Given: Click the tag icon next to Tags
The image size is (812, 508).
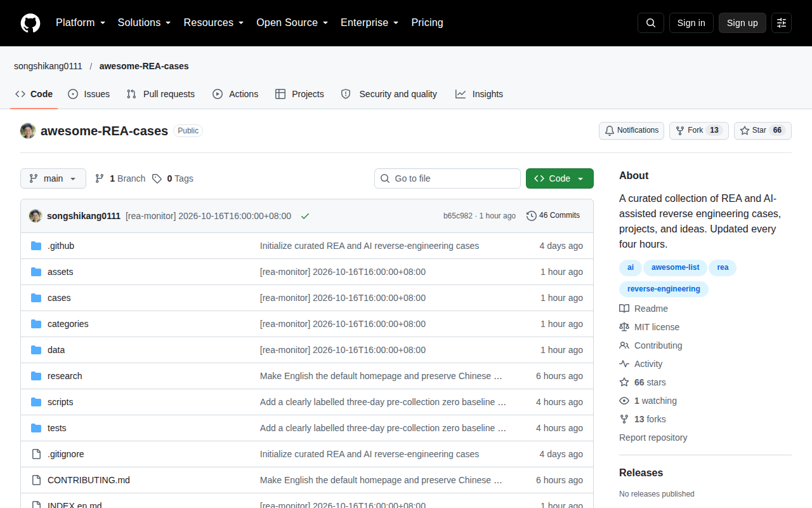Looking at the screenshot, I should (157, 178).
